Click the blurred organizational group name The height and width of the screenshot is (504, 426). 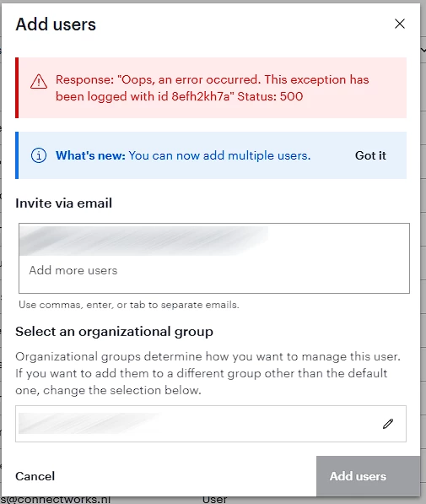87,423
